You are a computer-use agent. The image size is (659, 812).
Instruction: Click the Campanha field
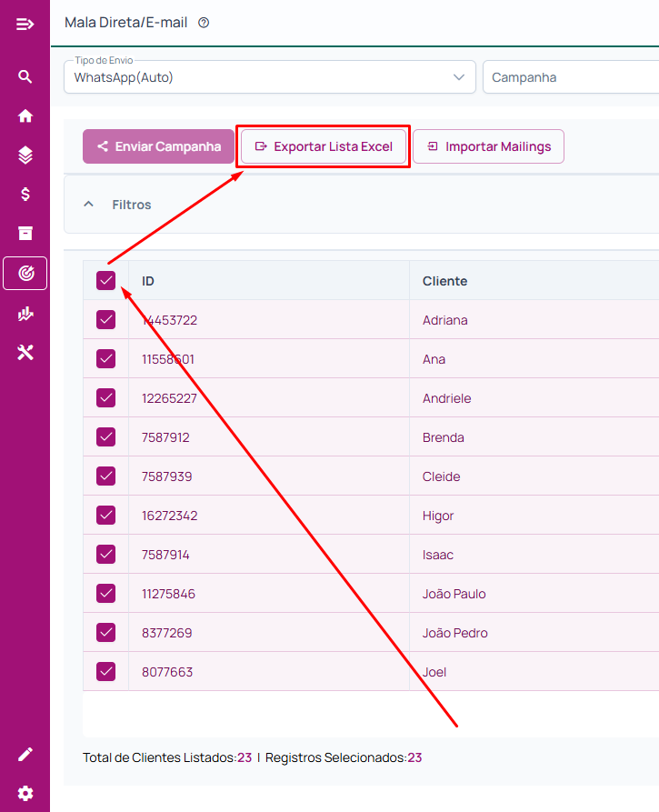(x=571, y=77)
